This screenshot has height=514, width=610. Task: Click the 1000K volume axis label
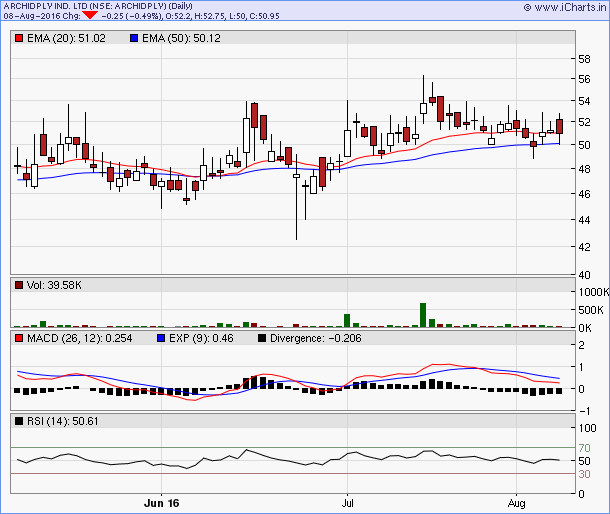pos(594,292)
